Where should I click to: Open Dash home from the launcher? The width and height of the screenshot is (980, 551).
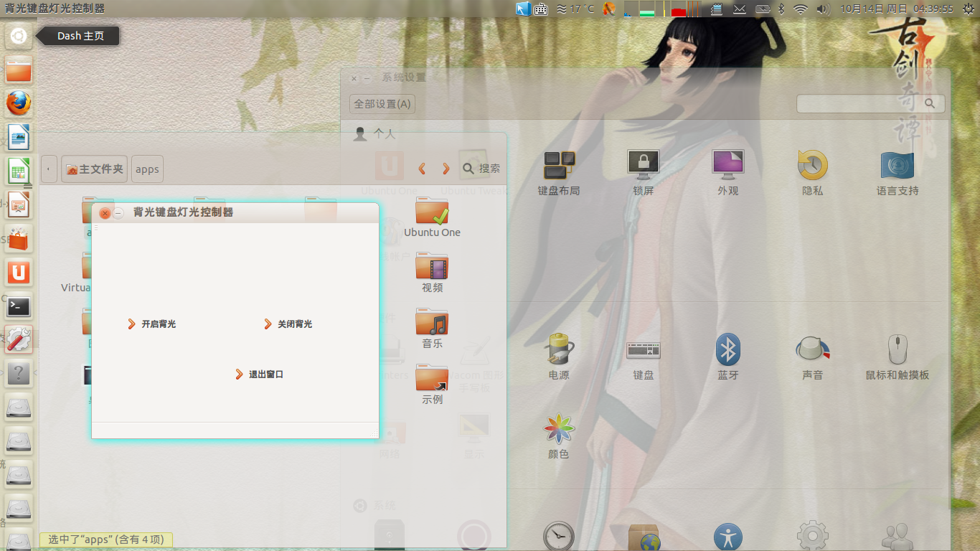click(x=19, y=36)
